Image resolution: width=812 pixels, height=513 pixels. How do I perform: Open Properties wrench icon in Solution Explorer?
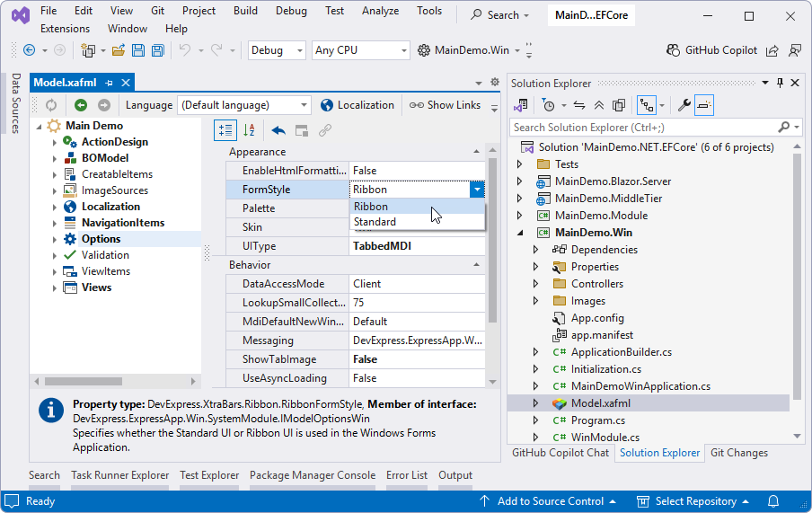point(684,105)
